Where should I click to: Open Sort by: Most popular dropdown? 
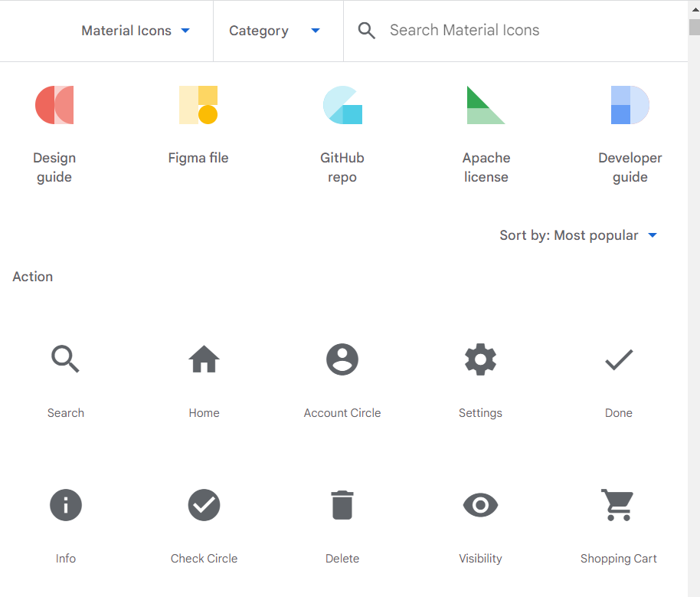click(x=578, y=235)
